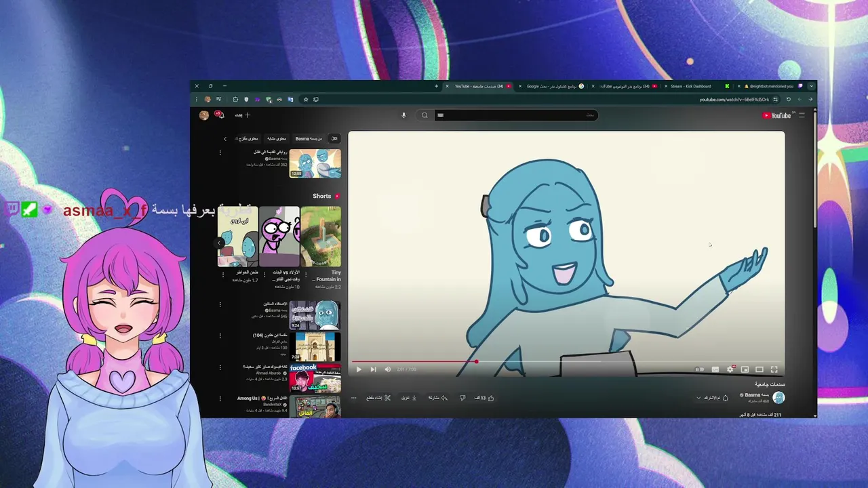The width and height of the screenshot is (868, 488).
Task: Switch to the nightbot mentioned you tab
Action: 772,86
